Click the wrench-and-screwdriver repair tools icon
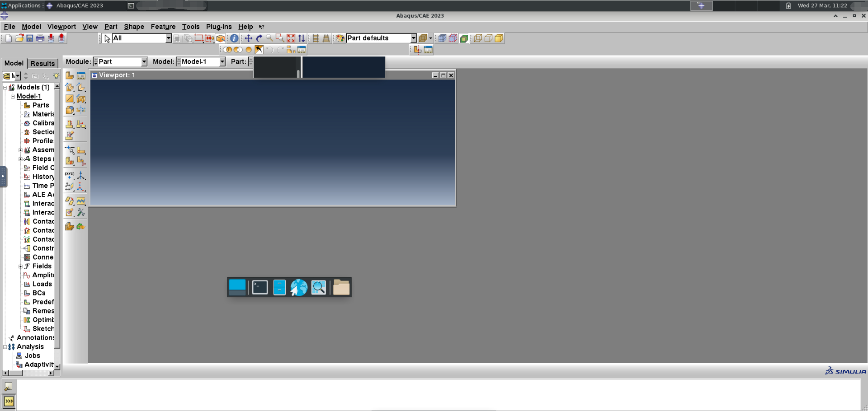 point(81,212)
